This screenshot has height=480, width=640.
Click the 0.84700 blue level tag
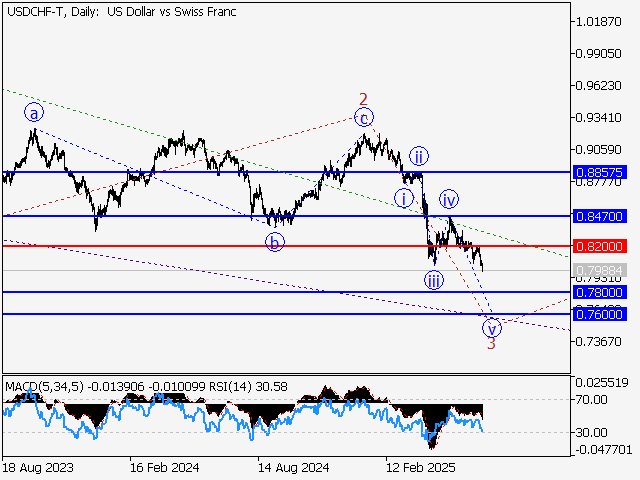click(601, 216)
